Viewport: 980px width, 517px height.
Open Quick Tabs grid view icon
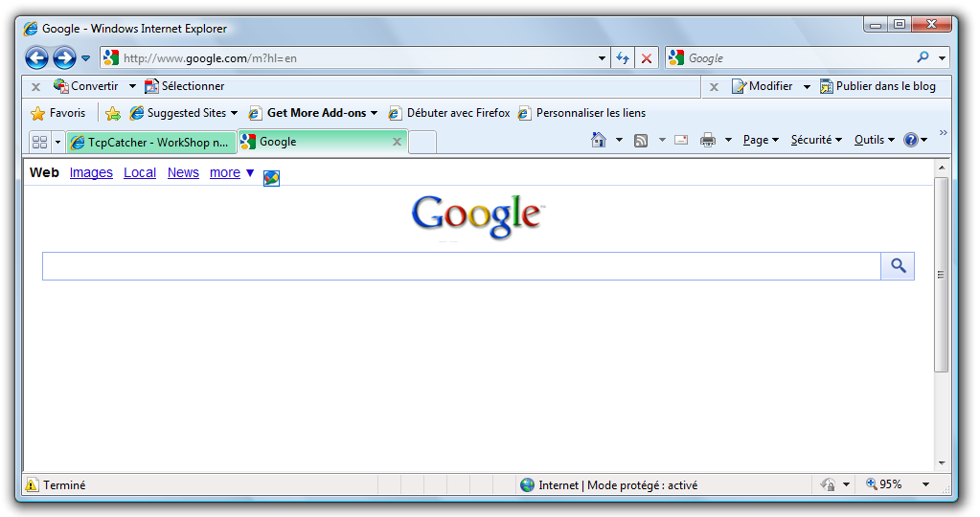[x=39, y=143]
